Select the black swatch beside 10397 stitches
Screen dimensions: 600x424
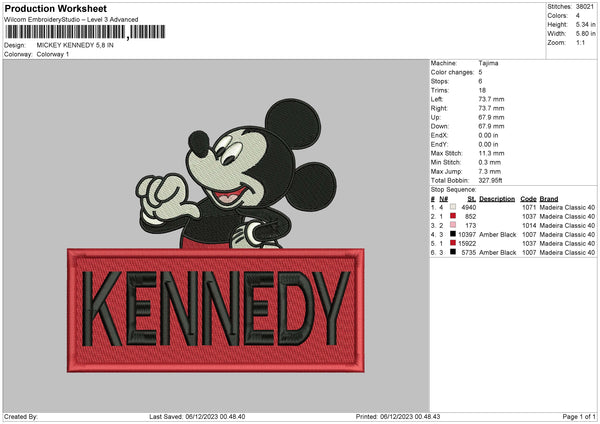453,234
